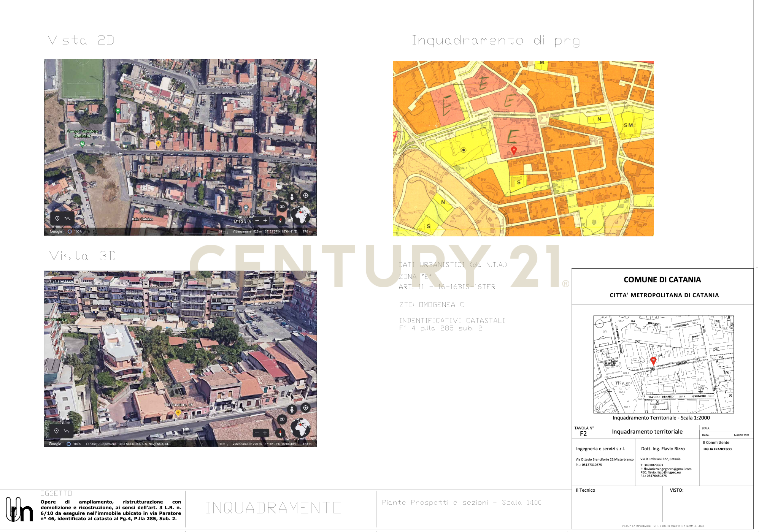759x532 pixels.
Task: Select the Street View pegman in Vista 2D
Action: (292, 197)
